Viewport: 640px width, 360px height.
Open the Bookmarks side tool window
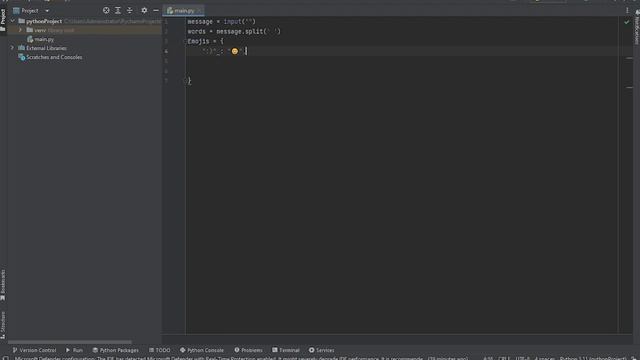click(3, 285)
